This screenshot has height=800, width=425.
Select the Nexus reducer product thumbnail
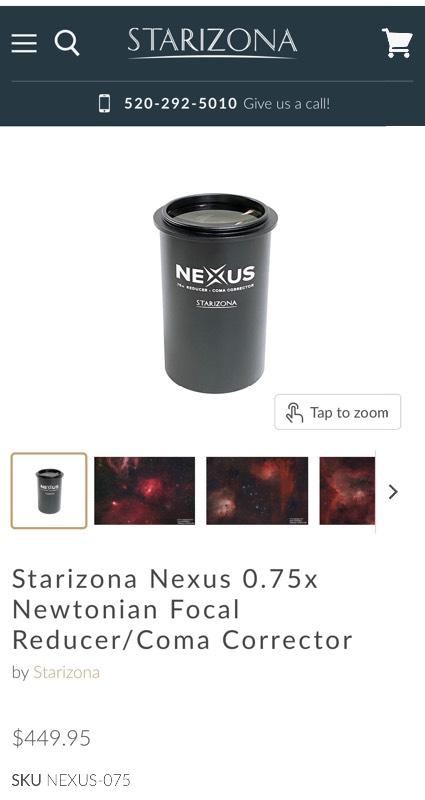(49, 491)
